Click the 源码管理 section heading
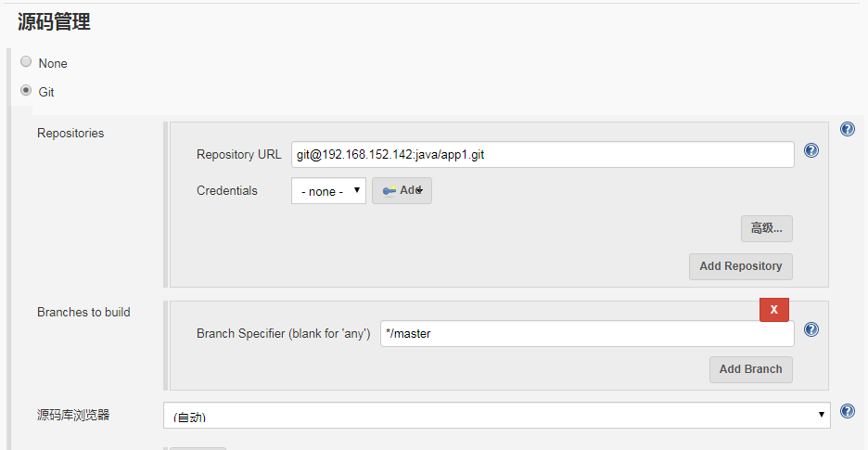The image size is (868, 450). [x=54, y=22]
